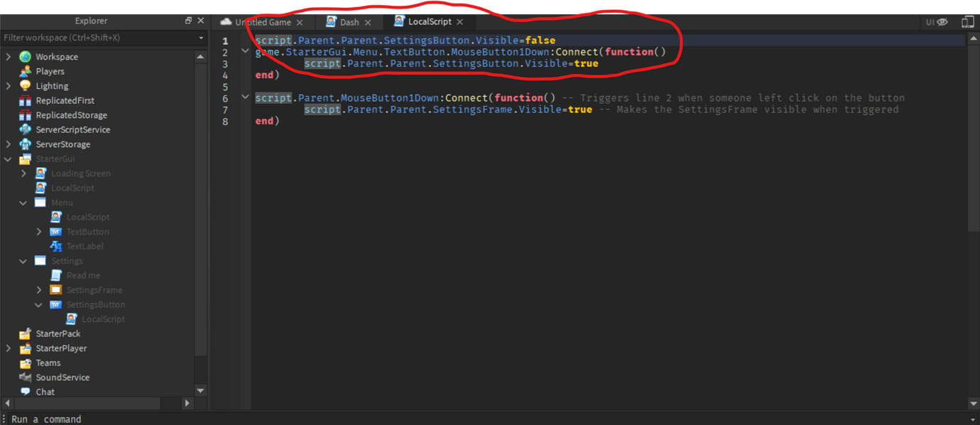Select the Teams icon
Image resolution: width=980 pixels, height=425 pixels.
click(x=26, y=362)
